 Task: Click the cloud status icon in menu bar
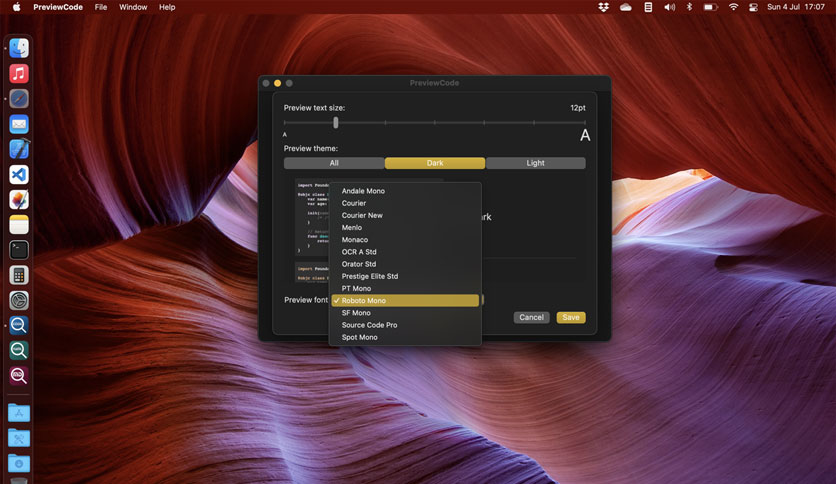coord(626,7)
